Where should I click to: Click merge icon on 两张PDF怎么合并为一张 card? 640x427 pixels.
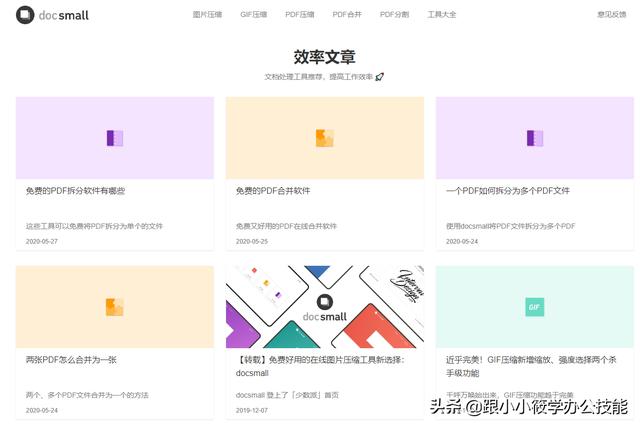point(115,307)
